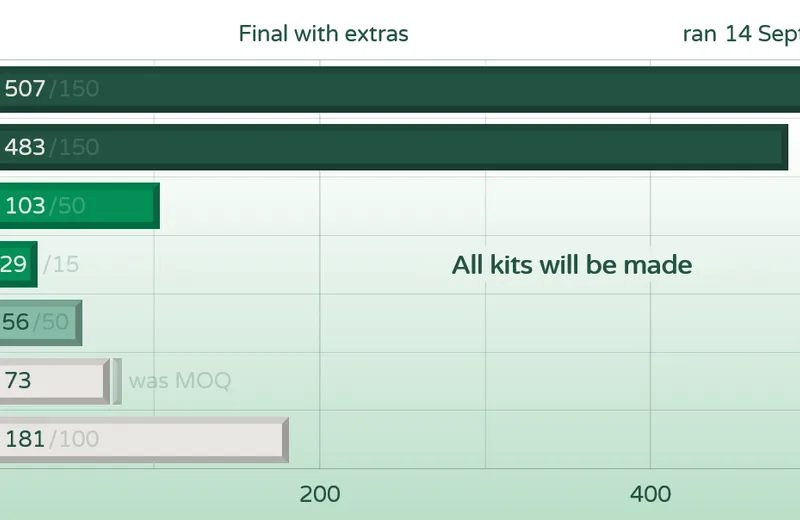
Task: Click the 'was MOQ' label
Action: [180, 381]
